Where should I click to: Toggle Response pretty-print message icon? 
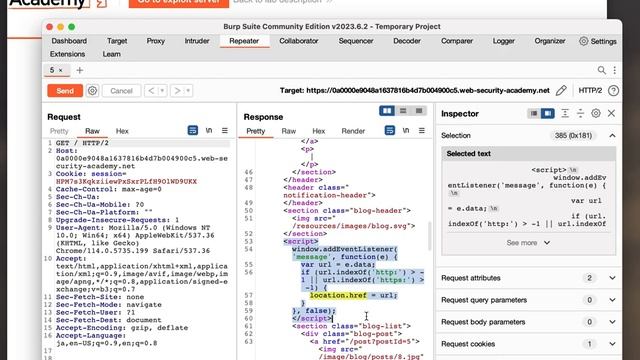(x=390, y=131)
